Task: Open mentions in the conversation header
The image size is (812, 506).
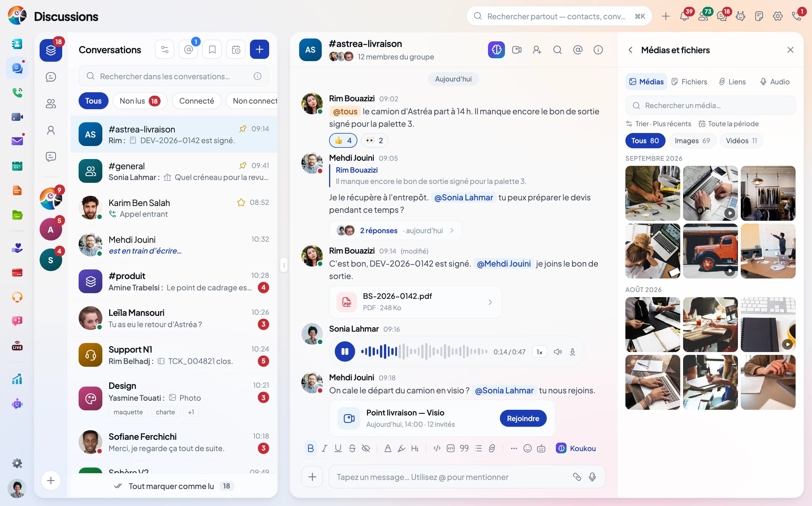Action: click(x=578, y=50)
